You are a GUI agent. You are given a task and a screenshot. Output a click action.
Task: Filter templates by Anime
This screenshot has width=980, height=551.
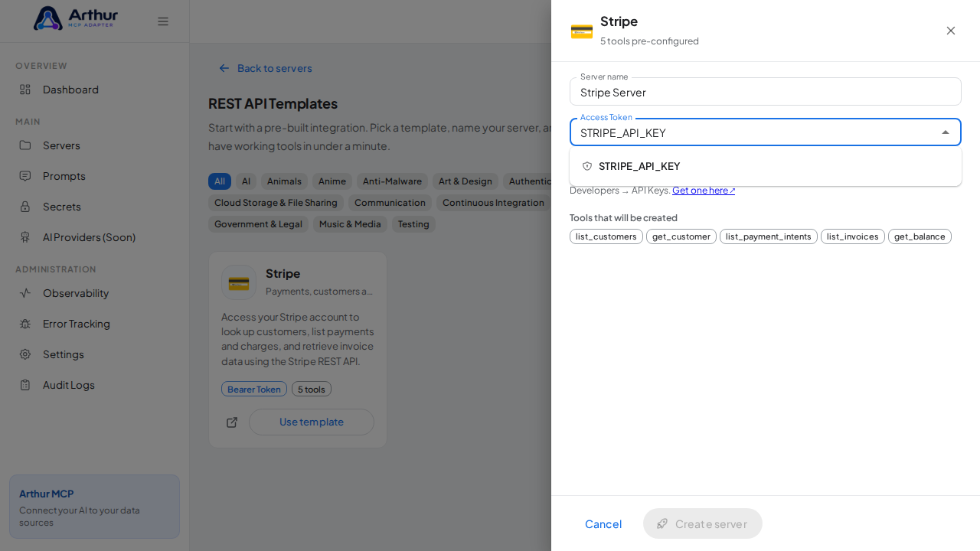(332, 181)
